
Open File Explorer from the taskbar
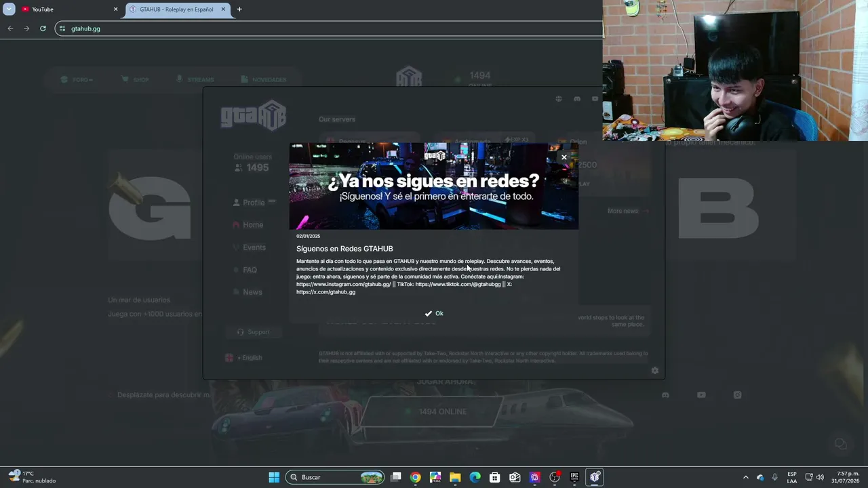(455, 477)
